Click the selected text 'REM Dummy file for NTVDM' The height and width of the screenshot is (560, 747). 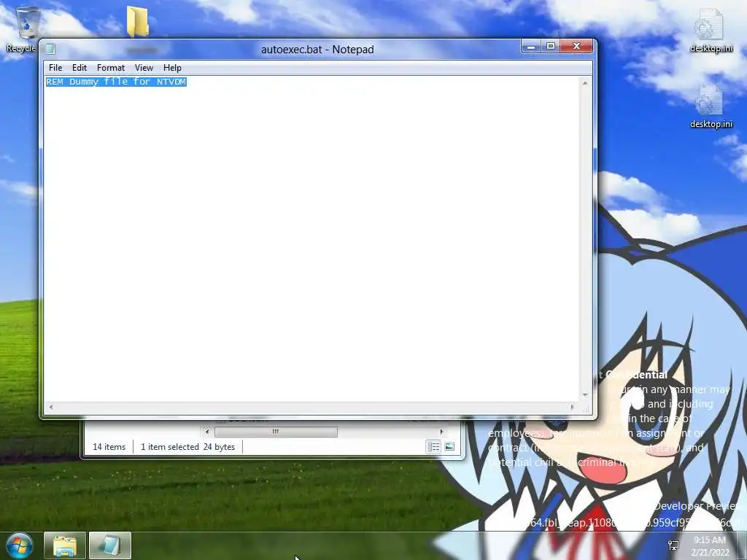(116, 82)
